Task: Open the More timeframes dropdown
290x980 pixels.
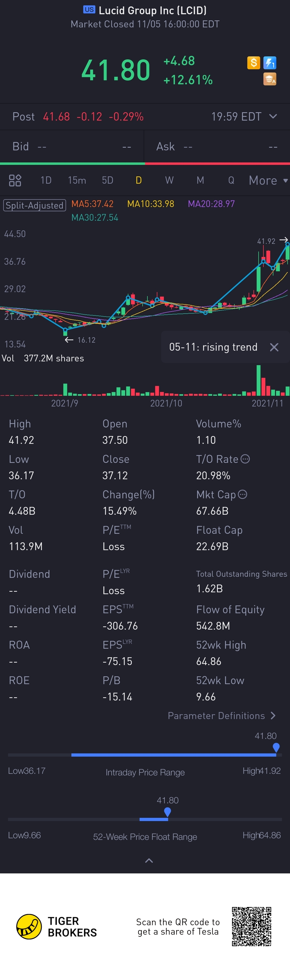Action: (x=268, y=180)
